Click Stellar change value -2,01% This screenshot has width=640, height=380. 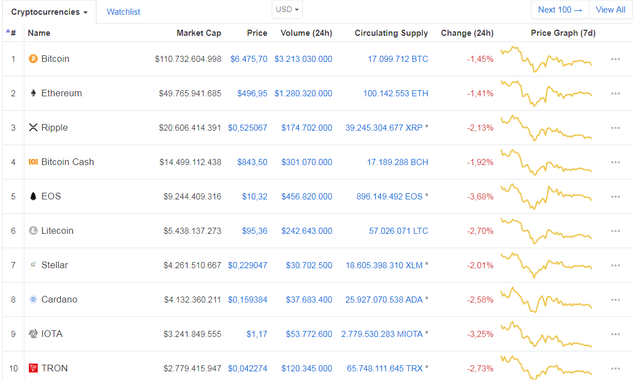480,265
